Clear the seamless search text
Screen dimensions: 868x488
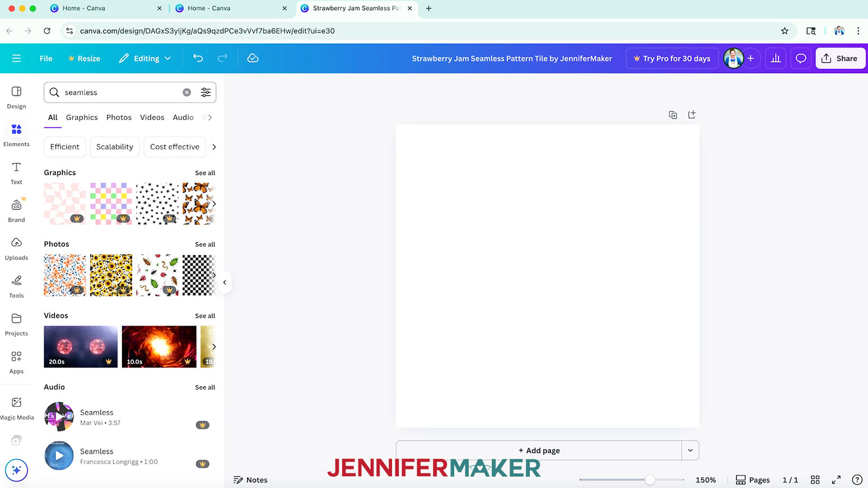[x=187, y=92]
